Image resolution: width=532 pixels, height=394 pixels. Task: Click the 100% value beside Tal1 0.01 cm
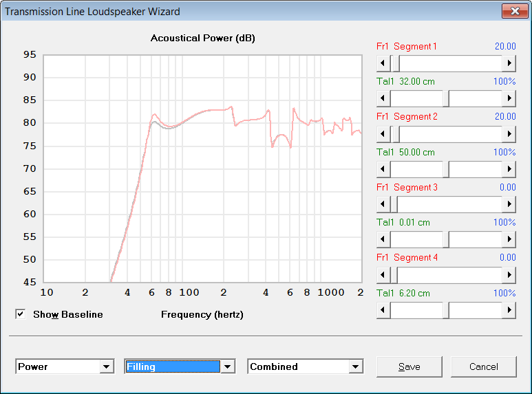[504, 222]
